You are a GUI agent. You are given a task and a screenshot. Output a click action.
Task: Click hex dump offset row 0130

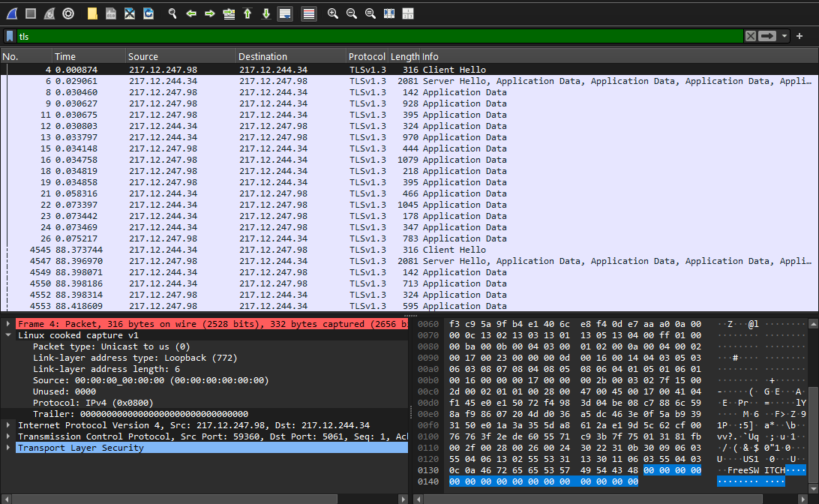(427, 470)
